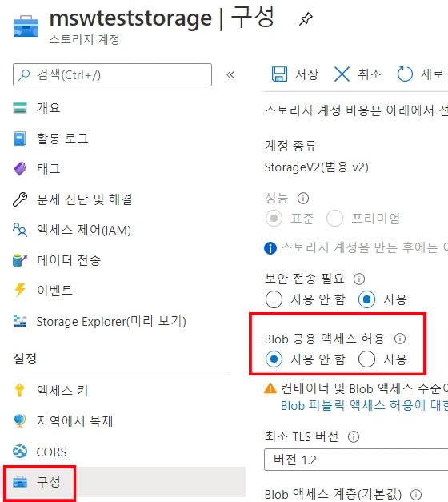This screenshot has height=502, width=448.
Task: Click the 취소 button label
Action: tap(370, 74)
